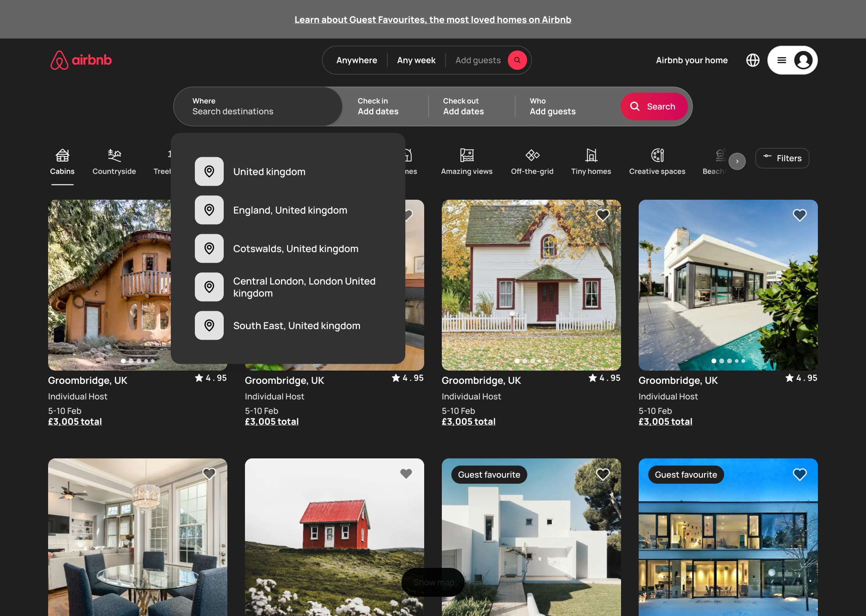Choose the Tiny homes category icon
This screenshot has height=616, width=866.
pyautogui.click(x=591, y=155)
